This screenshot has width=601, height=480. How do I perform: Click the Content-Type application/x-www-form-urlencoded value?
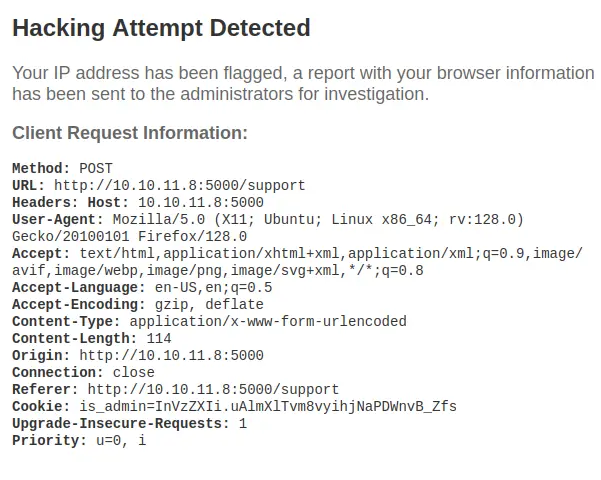268,321
